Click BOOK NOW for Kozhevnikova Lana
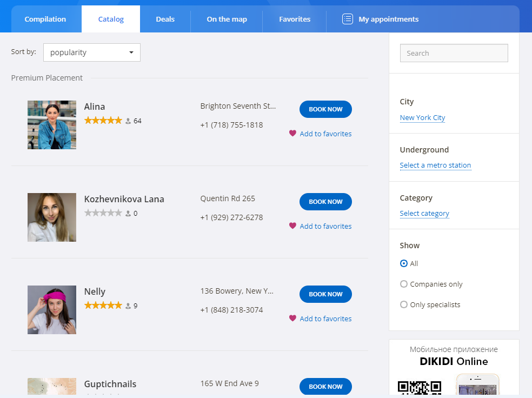This screenshot has height=398, width=532. 325,202
